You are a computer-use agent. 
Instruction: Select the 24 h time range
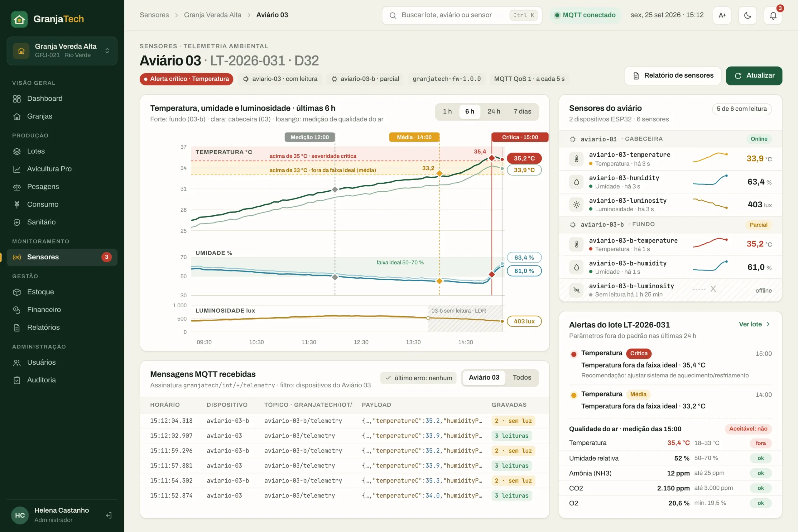click(x=494, y=111)
